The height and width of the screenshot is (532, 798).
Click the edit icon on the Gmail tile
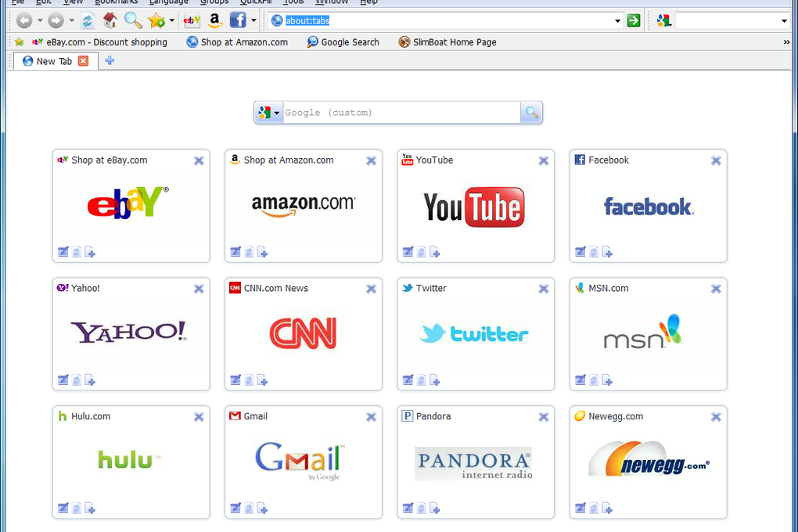tap(235, 509)
